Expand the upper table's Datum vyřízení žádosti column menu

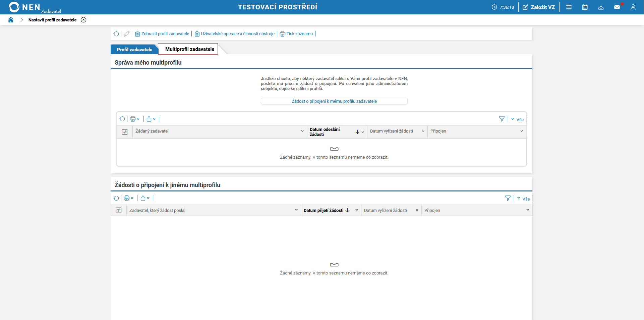click(423, 131)
